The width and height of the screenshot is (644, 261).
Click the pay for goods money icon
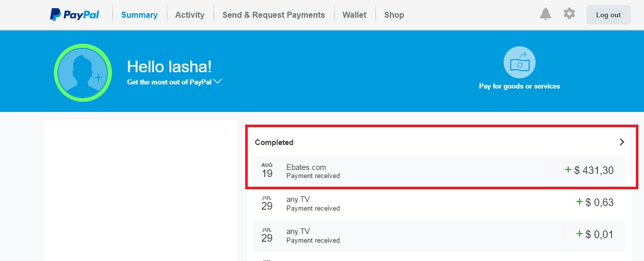tap(519, 63)
